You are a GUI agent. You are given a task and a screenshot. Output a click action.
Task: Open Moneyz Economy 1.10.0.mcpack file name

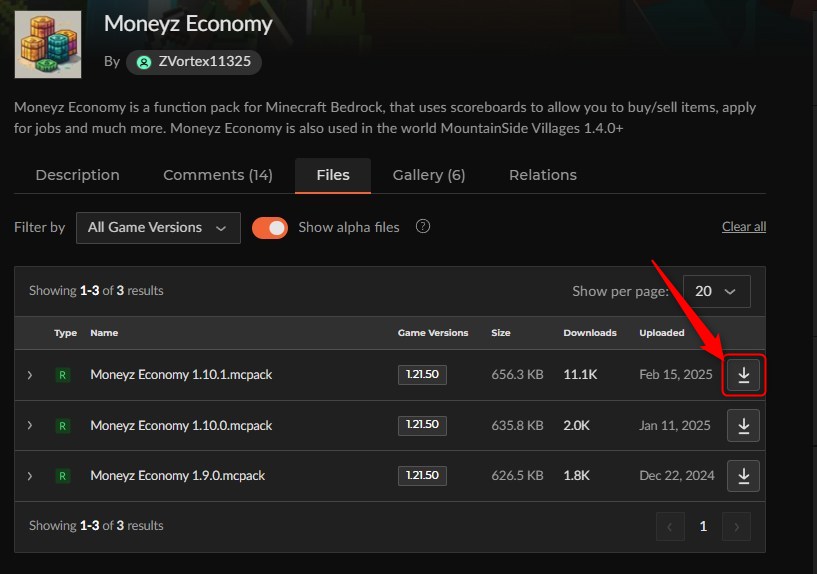(x=181, y=426)
